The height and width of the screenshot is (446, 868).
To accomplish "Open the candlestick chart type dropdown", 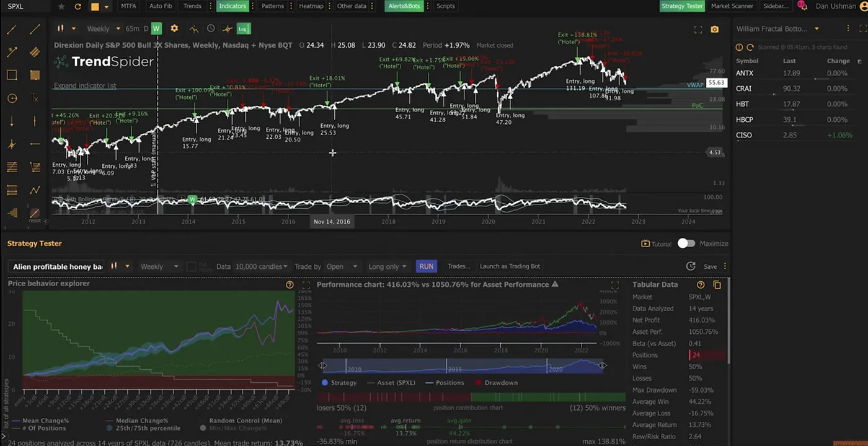I will (x=67, y=28).
